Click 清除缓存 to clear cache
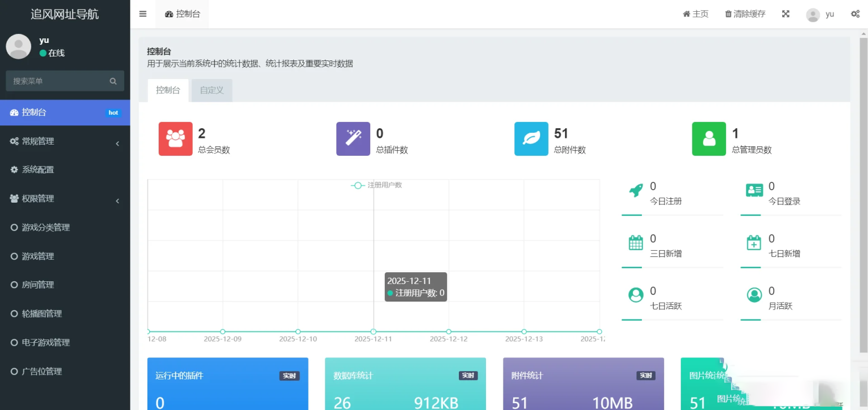The width and height of the screenshot is (868, 410). click(x=745, y=14)
